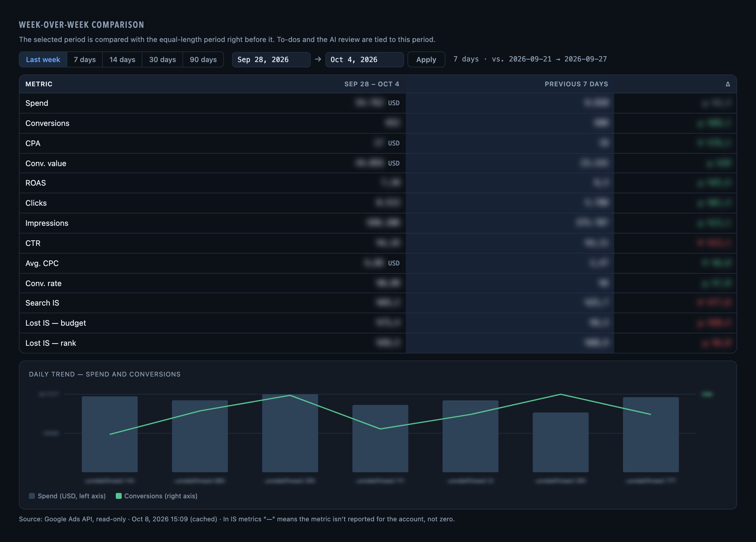Select the Conversions metric row

click(378, 123)
